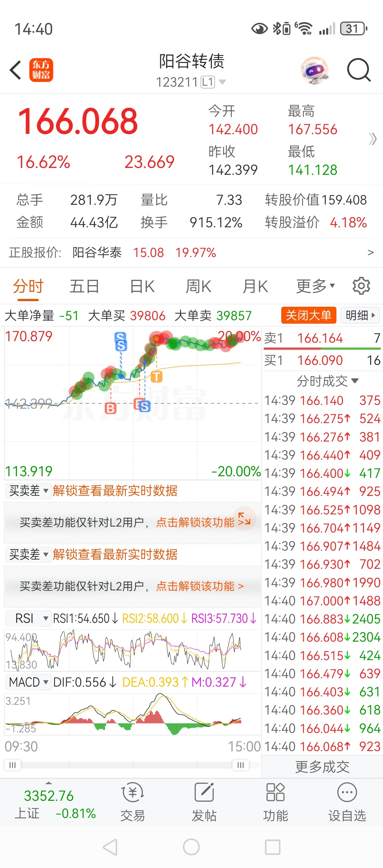This screenshot has width=383, height=868.
Task: Tap the 买1 166.090 order row
Action: 322,360
